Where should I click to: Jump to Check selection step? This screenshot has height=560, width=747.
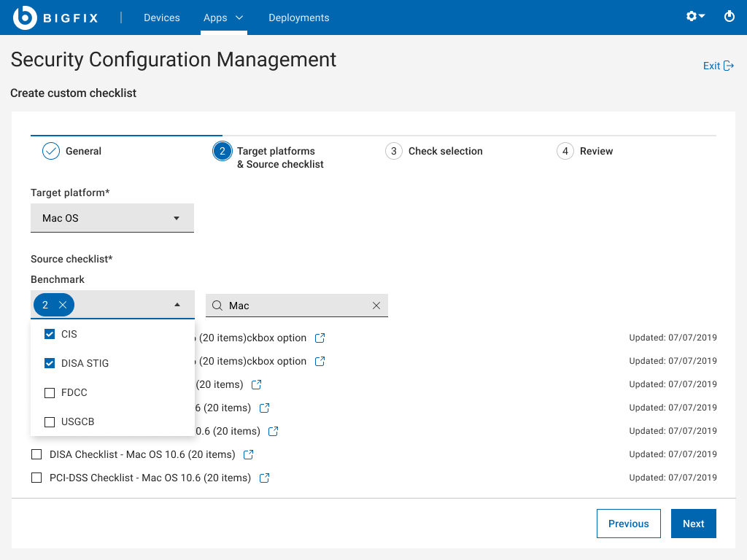(446, 151)
